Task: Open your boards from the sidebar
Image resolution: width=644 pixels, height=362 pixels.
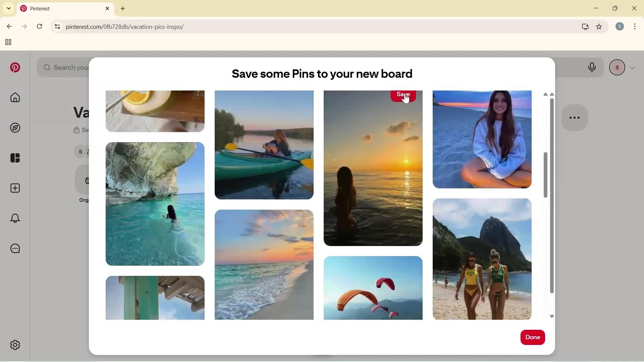Action: [x=15, y=158]
